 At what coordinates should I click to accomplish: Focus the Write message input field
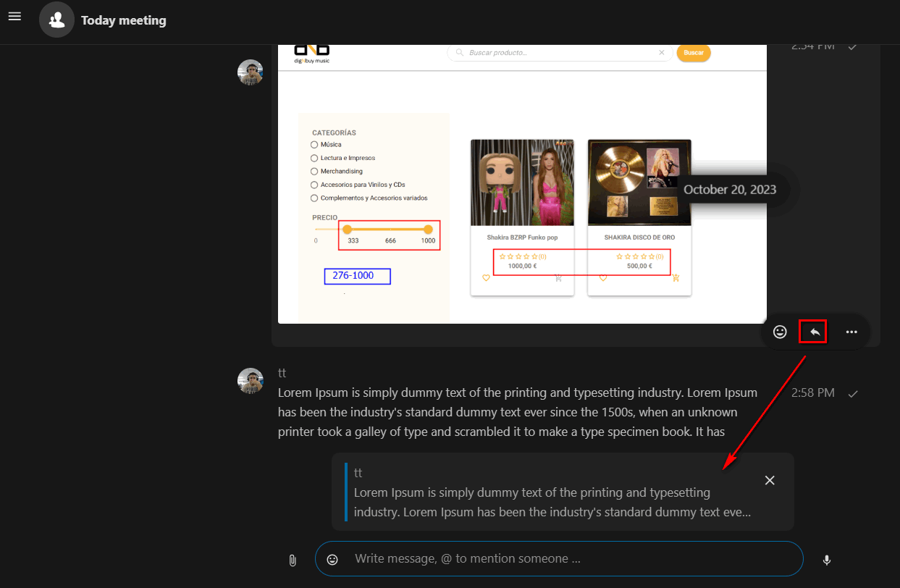[559, 558]
